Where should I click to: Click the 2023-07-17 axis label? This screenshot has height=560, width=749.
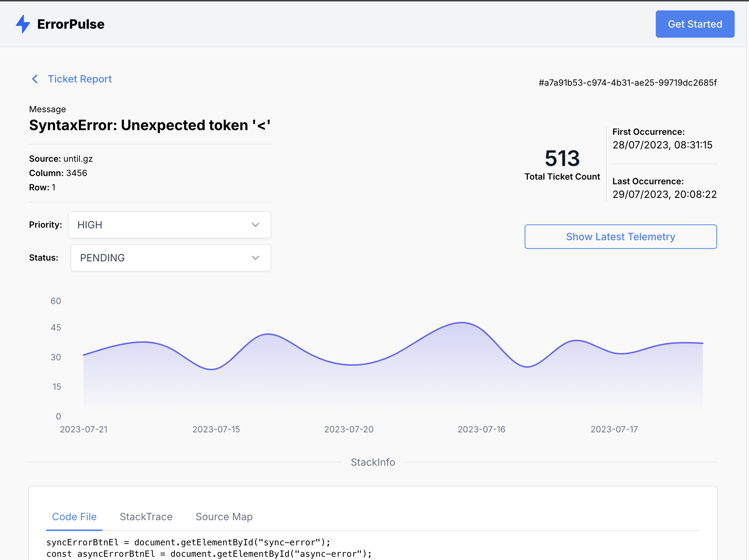(x=614, y=429)
